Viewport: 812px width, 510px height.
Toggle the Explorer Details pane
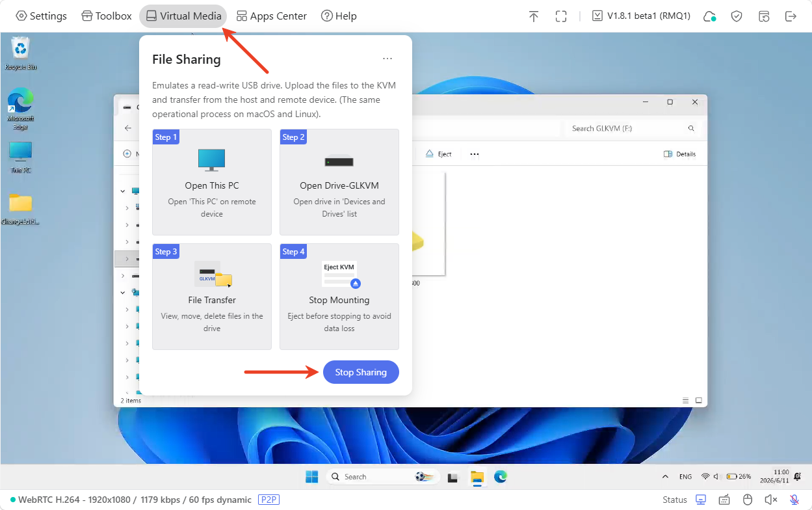coord(679,154)
